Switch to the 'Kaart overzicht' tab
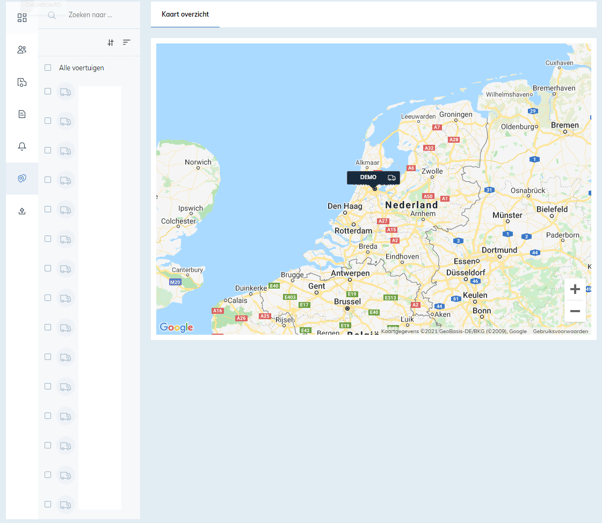 [185, 15]
